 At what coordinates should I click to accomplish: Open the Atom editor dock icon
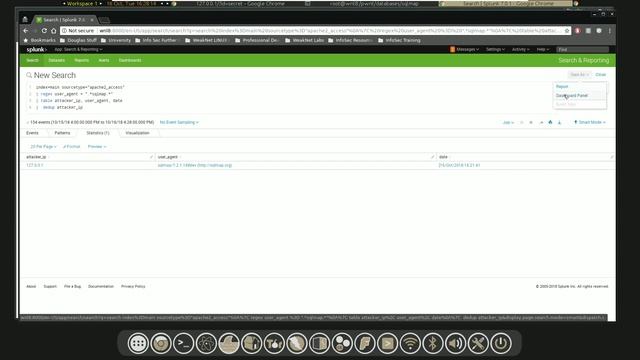click(206, 343)
